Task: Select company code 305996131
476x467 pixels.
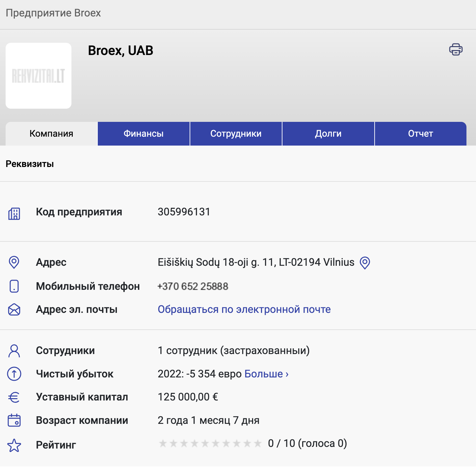Action: click(x=184, y=212)
